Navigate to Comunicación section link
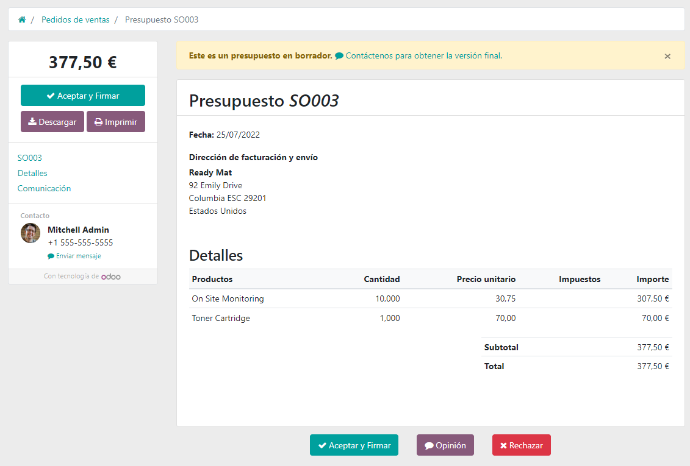Image resolution: width=690 pixels, height=466 pixels. click(x=44, y=188)
